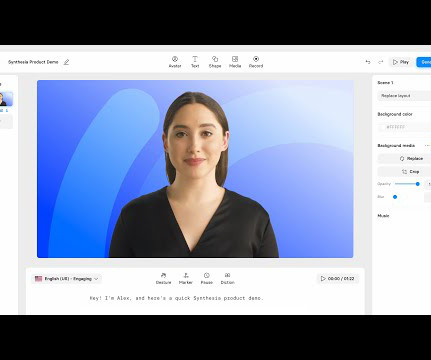Open the Diction tool

coord(228,278)
